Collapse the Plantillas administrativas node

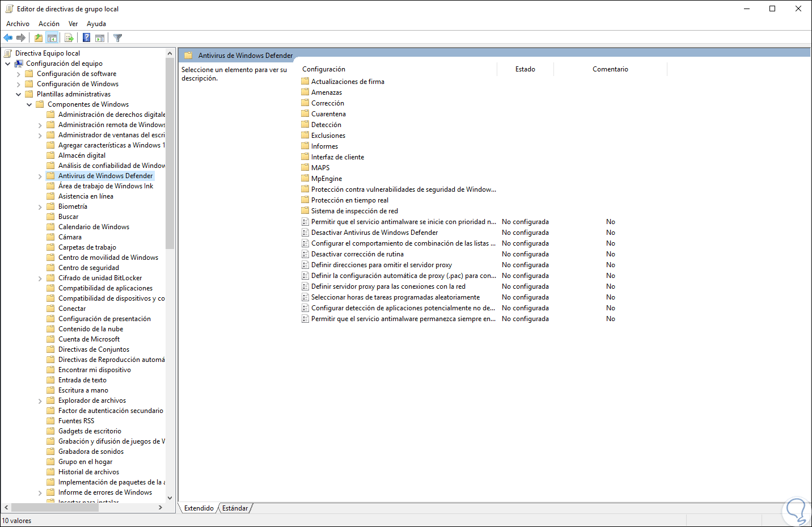tap(19, 94)
